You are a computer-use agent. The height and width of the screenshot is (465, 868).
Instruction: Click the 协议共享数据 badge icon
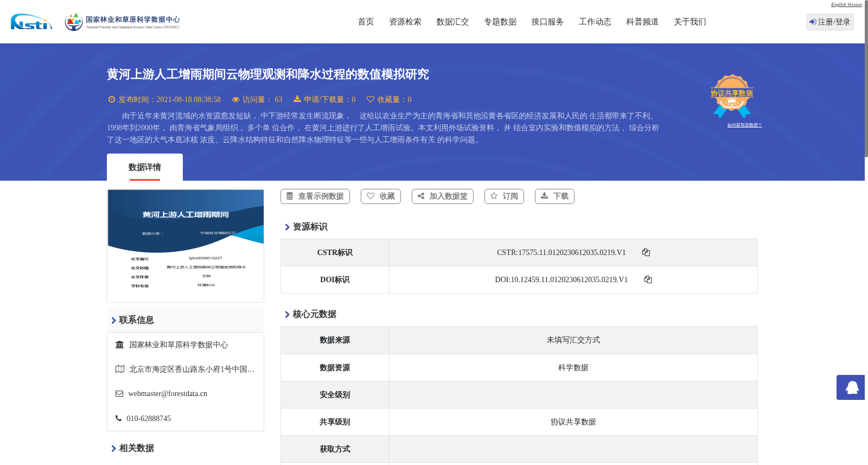(732, 96)
